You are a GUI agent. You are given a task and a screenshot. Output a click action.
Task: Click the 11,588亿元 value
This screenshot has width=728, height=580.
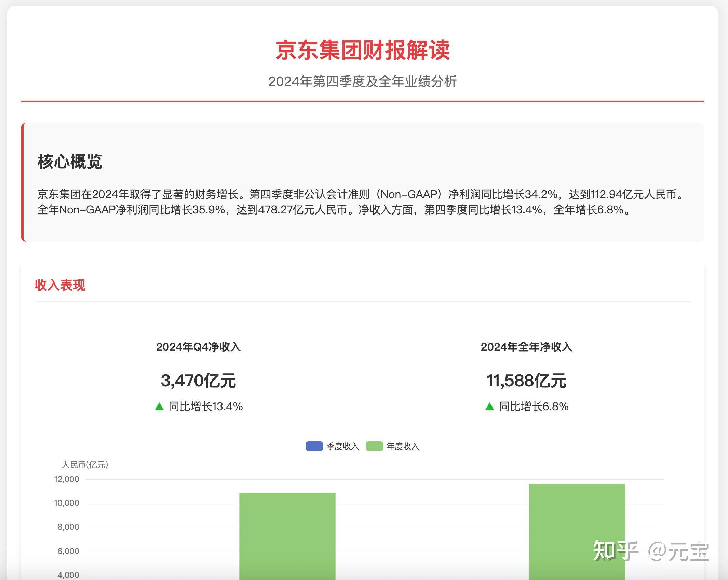pyautogui.click(x=527, y=381)
